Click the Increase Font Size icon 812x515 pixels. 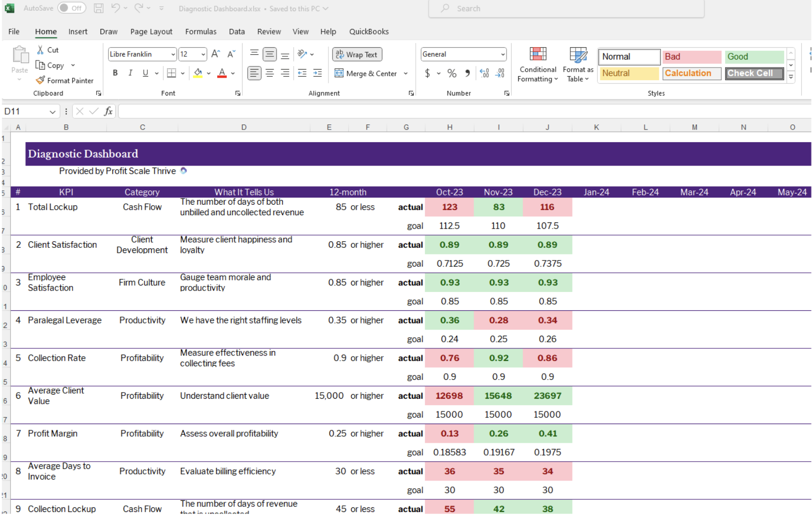pyautogui.click(x=216, y=54)
